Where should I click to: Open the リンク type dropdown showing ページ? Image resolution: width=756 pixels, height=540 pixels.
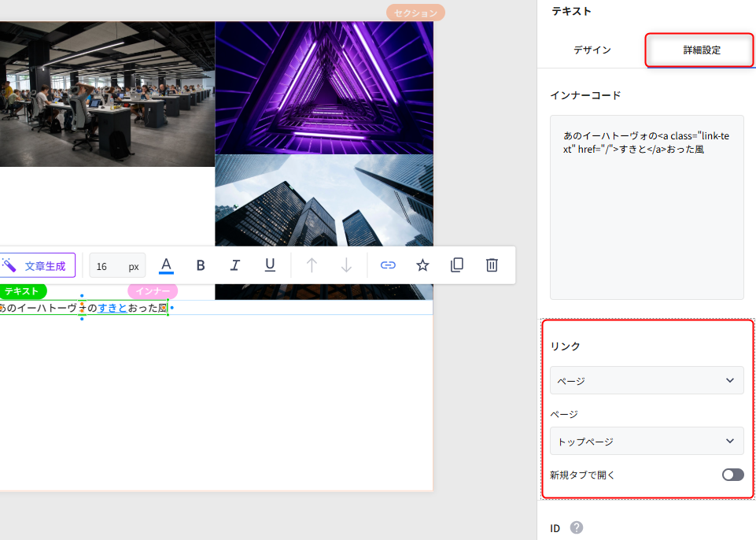point(647,380)
